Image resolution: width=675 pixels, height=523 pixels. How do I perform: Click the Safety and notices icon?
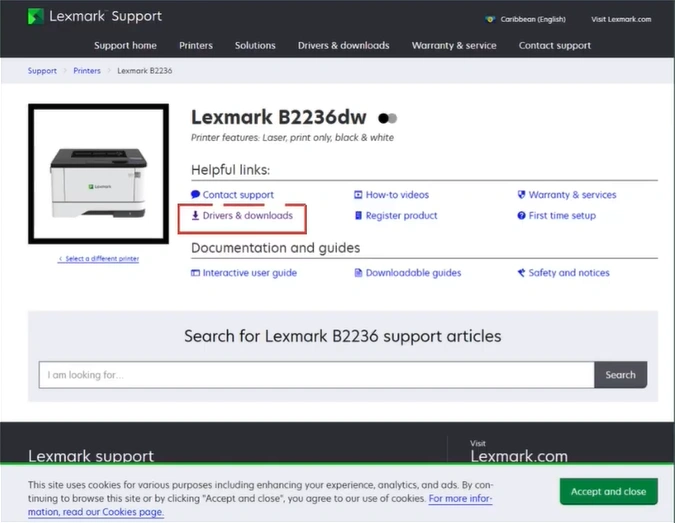click(x=521, y=273)
